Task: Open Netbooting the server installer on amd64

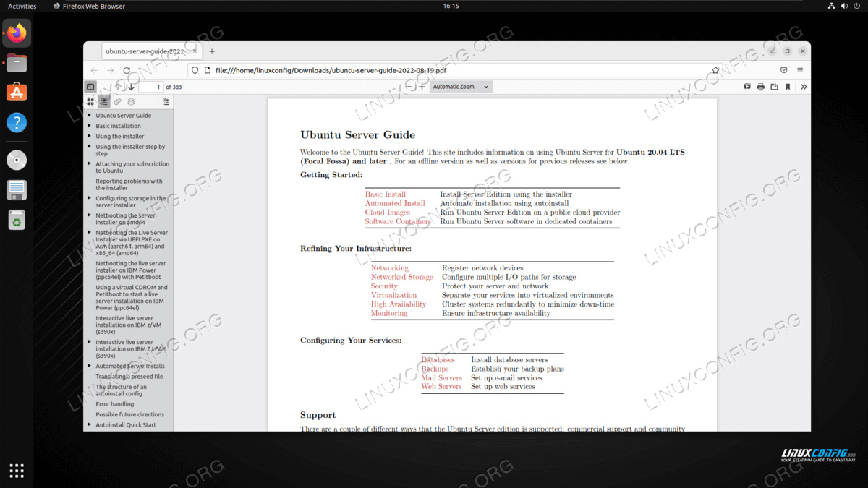Action: (x=126, y=218)
